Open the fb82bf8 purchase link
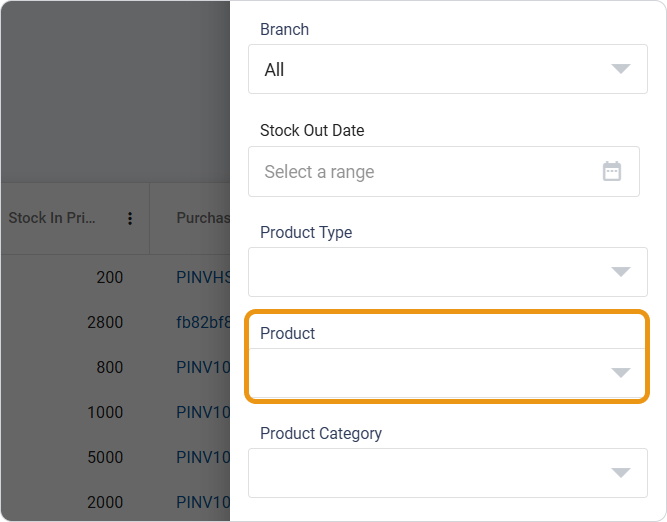Viewport: 667px width, 522px height. [x=204, y=322]
